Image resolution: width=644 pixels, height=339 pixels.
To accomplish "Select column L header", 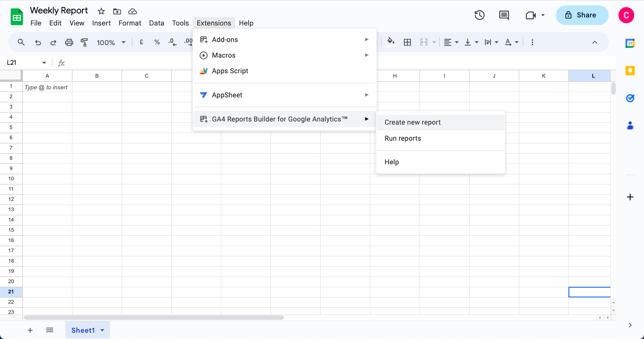I will coord(589,76).
